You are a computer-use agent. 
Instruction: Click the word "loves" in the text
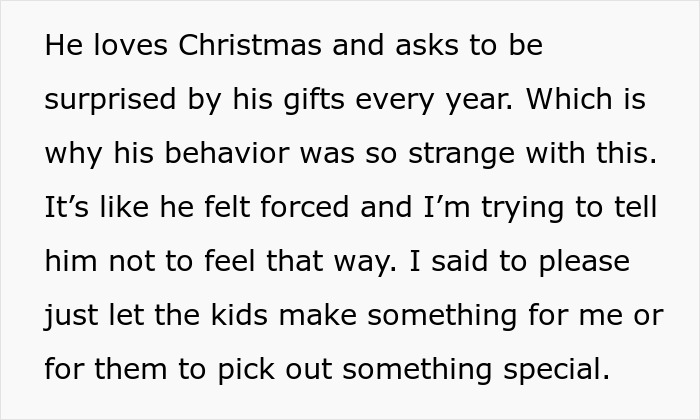pos(131,45)
